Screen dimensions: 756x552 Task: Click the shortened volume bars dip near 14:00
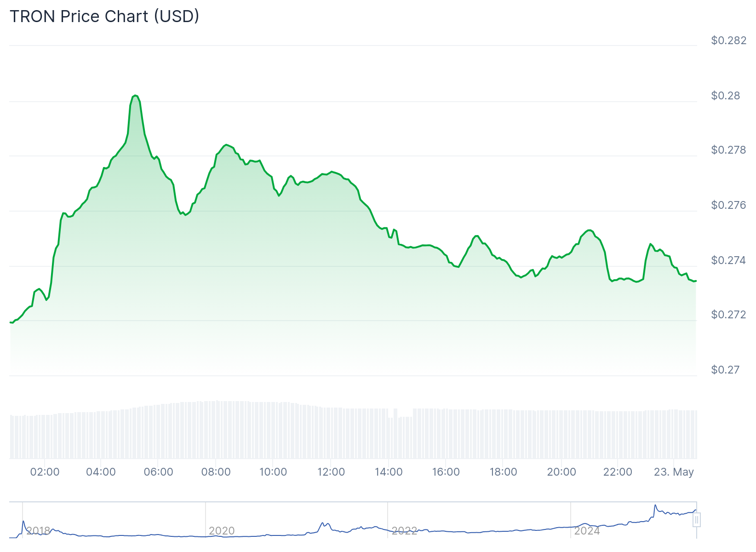pyautogui.click(x=400, y=437)
